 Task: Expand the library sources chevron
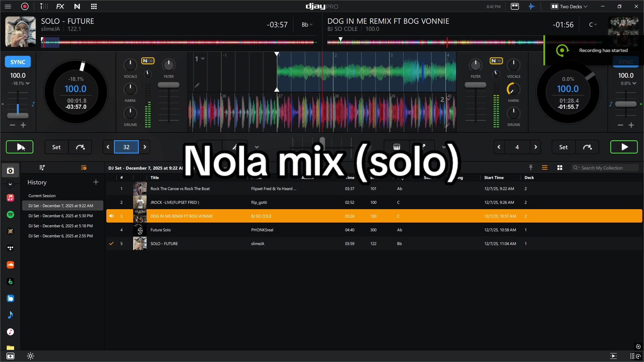(x=10, y=184)
